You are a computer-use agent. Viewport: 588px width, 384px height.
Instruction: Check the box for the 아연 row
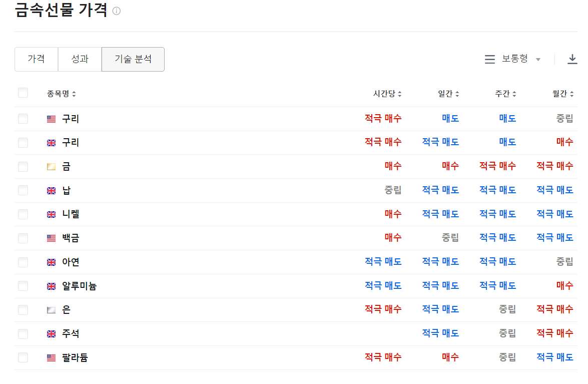pyautogui.click(x=23, y=262)
